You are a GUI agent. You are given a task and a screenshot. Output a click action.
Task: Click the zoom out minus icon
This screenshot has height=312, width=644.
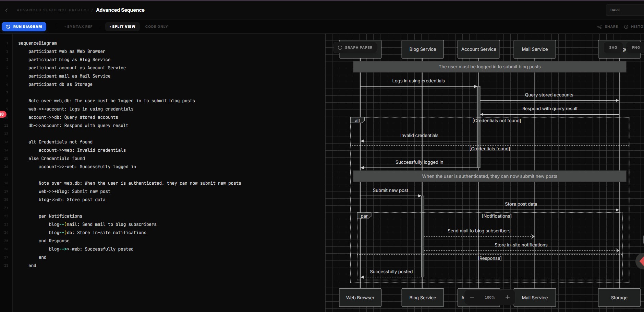(471, 297)
